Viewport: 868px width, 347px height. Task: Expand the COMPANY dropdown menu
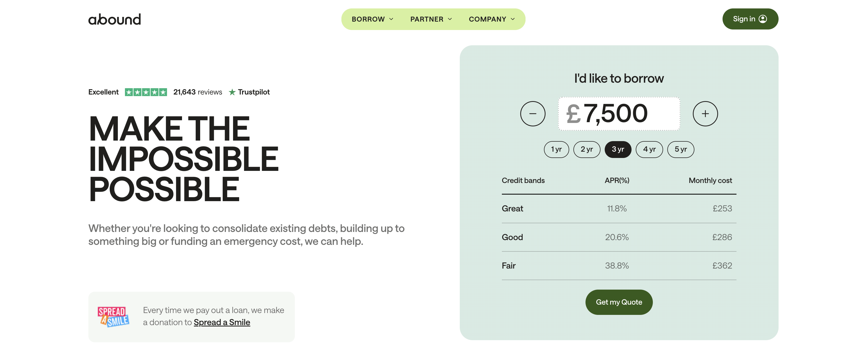click(x=492, y=19)
